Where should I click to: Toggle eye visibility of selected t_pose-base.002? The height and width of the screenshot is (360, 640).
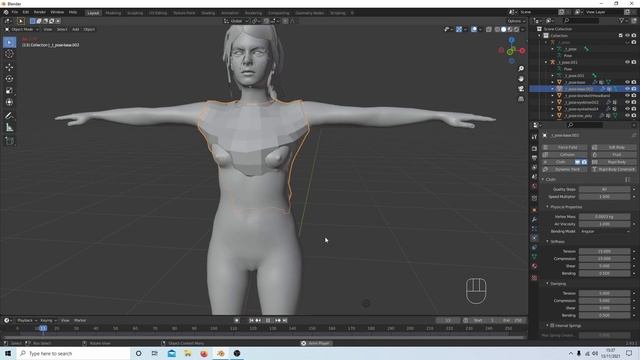pyautogui.click(x=627, y=89)
